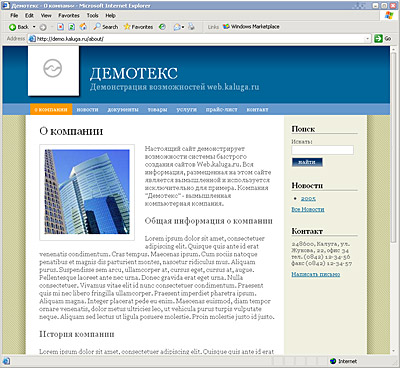Click the Windows flag logo in the menu bar
Screen dimensions: 400x368
point(389,15)
